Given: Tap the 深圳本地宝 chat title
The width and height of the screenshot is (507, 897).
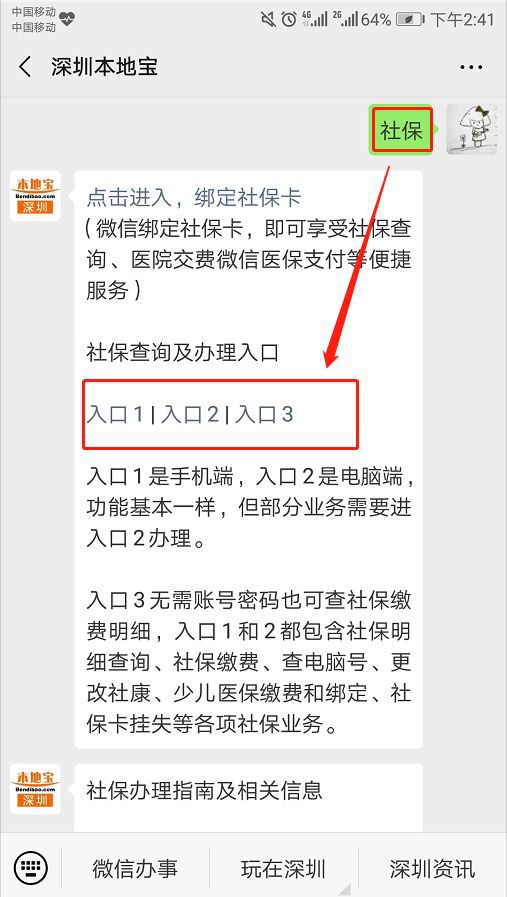Looking at the screenshot, I should point(104,67).
